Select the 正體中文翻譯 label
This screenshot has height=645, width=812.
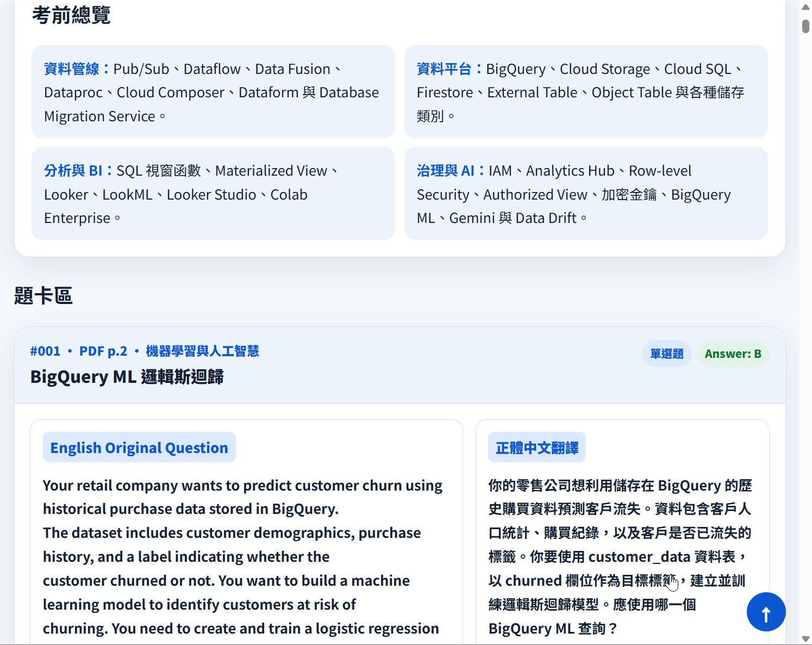point(537,448)
